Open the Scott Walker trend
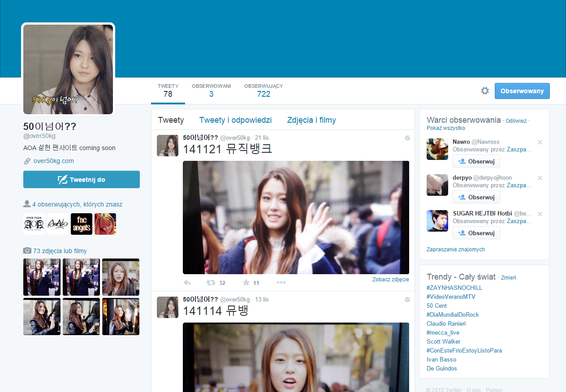The height and width of the screenshot is (392, 566). pyautogui.click(x=444, y=342)
